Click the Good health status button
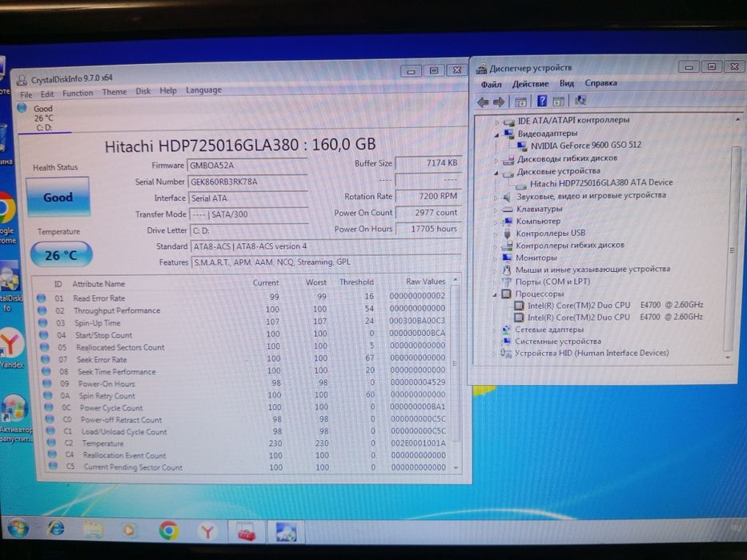This screenshot has width=747, height=560. click(58, 197)
